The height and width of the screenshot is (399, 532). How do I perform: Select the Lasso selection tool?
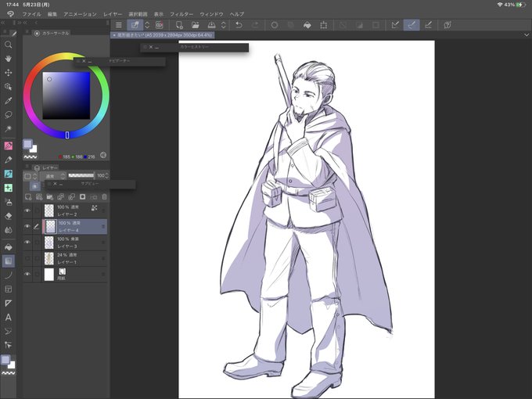(9, 115)
